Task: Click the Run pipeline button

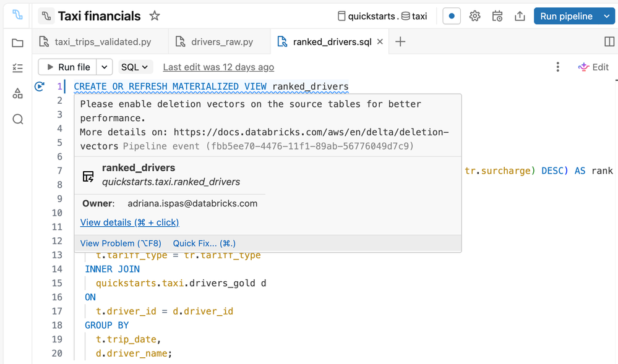Action: (567, 16)
